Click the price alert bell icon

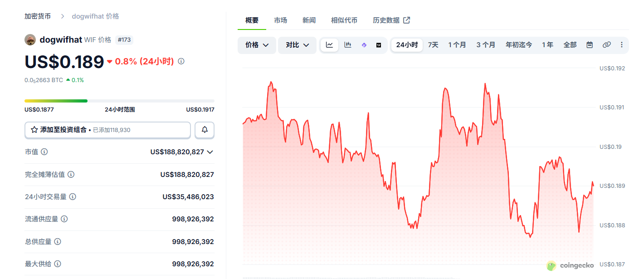205,130
